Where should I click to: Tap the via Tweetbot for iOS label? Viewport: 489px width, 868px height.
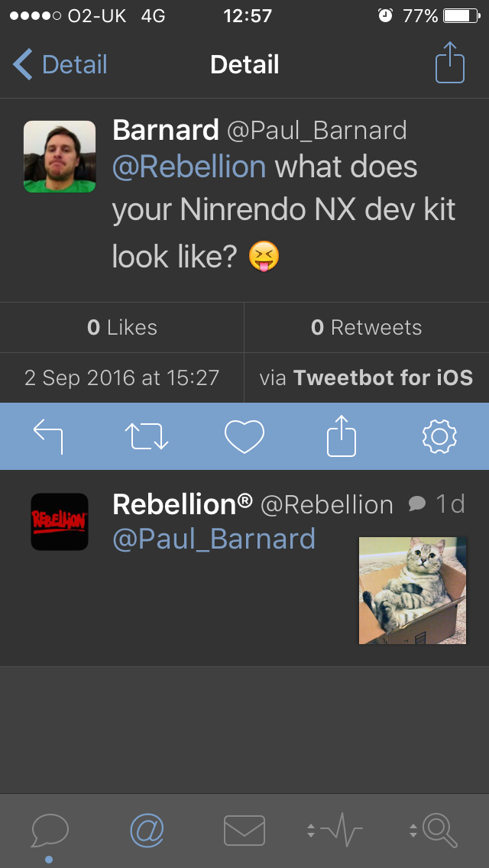click(367, 377)
